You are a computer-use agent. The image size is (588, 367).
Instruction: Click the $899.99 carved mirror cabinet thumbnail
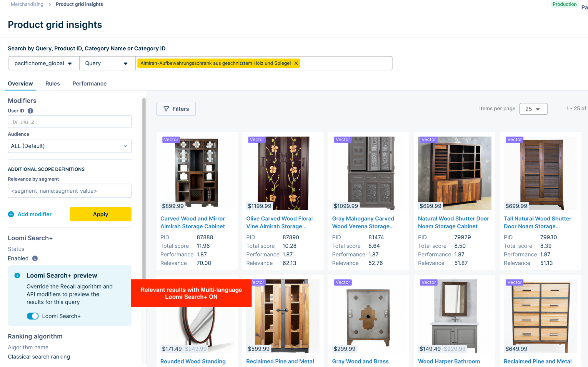[x=197, y=173]
